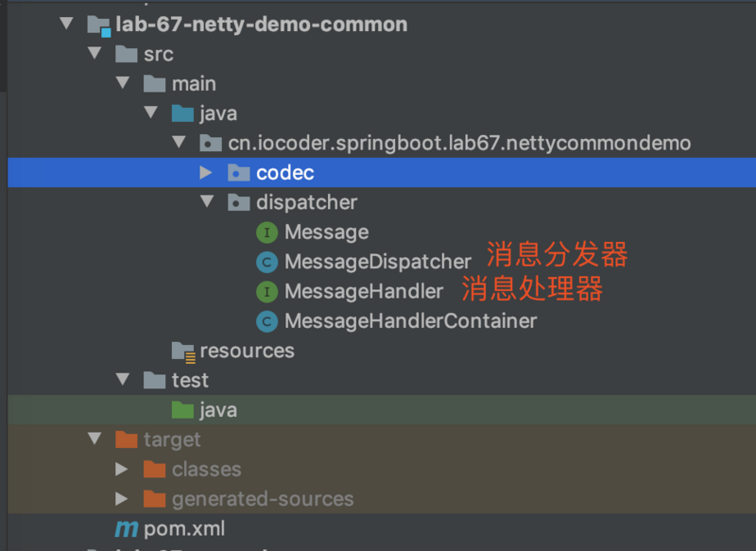Click the Maven icon beside pom.xml

[126, 528]
